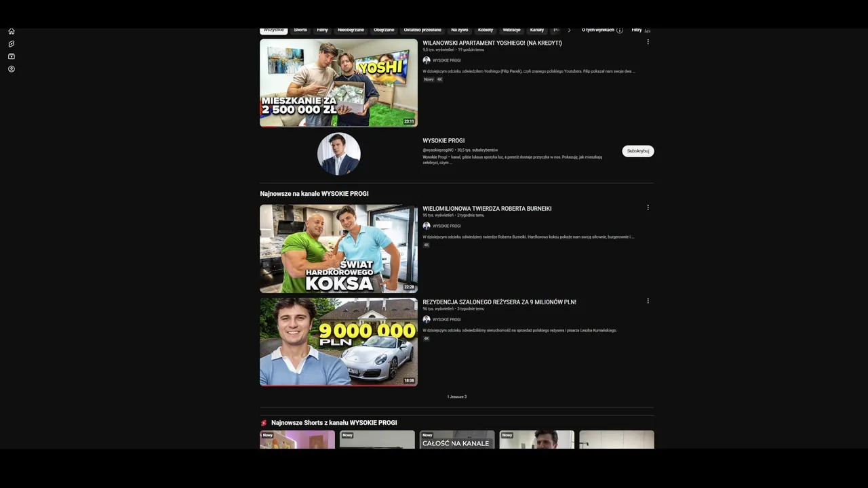Play the MIESZKANIE ZA 2 500 000 ZŁ thumbnail
This screenshot has width=868, height=488.
click(x=338, y=83)
